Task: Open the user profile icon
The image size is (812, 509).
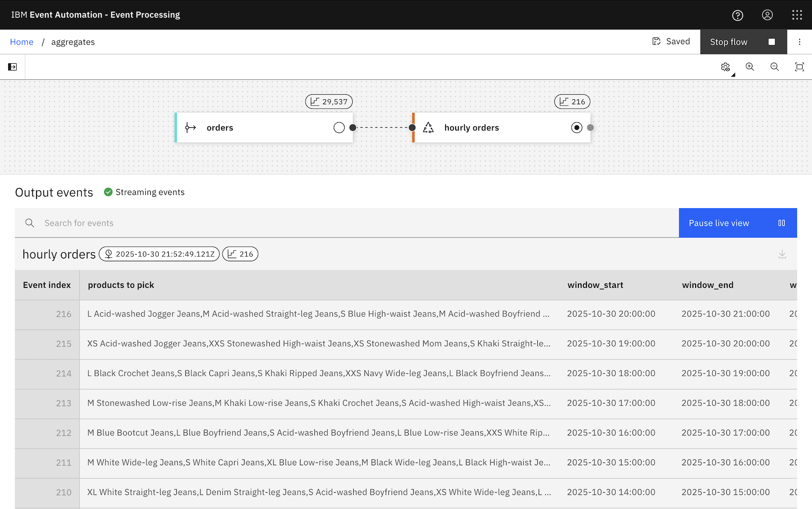Action: (x=767, y=15)
